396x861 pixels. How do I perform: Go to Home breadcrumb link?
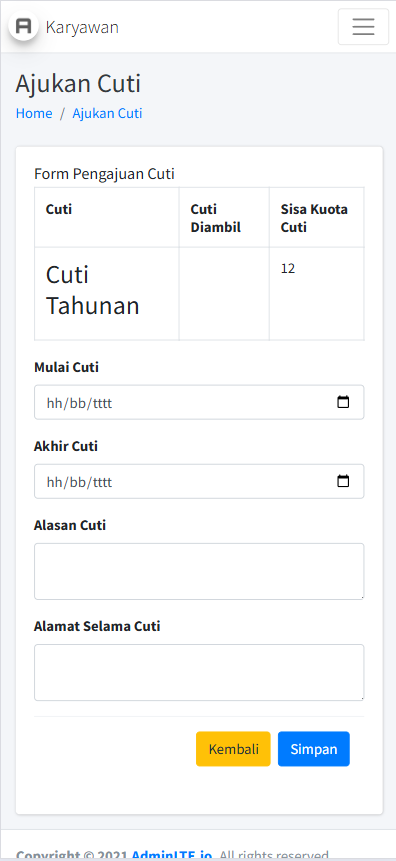34,113
